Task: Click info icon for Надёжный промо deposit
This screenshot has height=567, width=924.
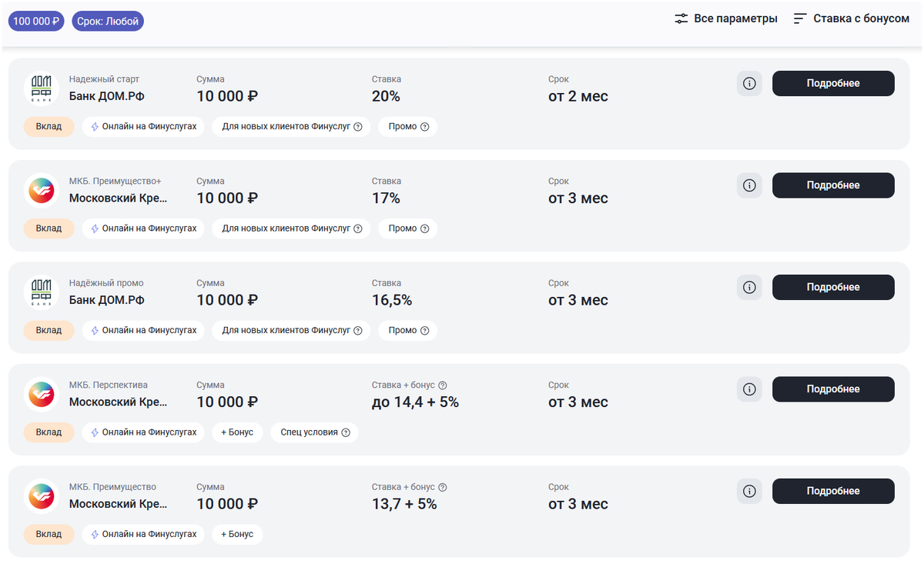Action: point(749,287)
